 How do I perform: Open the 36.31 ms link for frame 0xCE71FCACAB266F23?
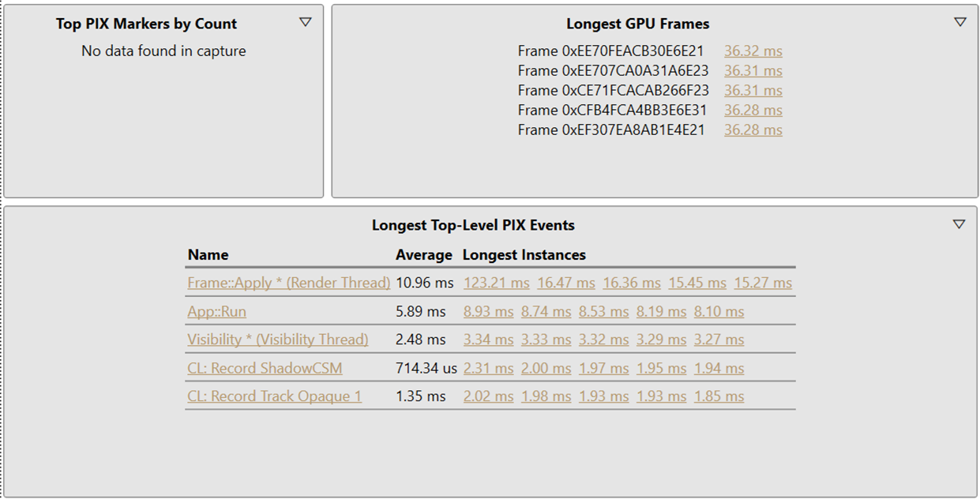point(753,91)
